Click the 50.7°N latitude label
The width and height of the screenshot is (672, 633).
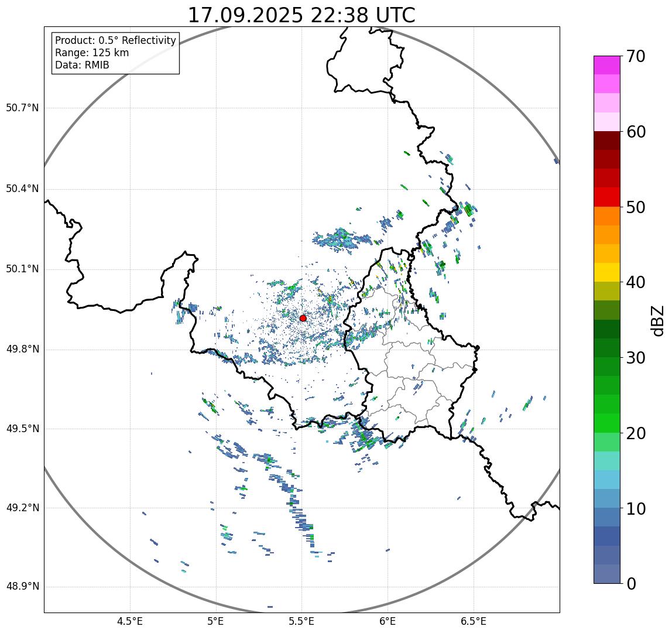(22, 108)
